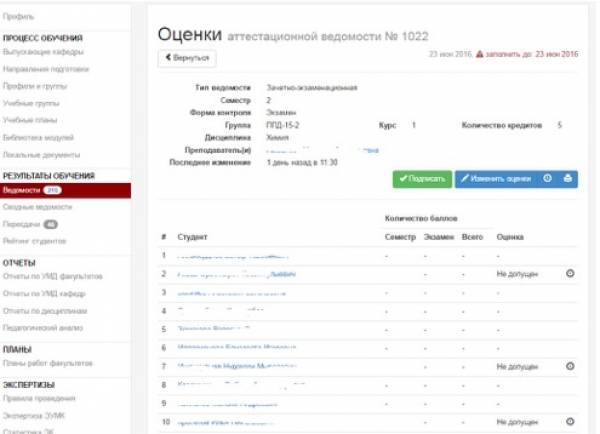This screenshot has height=434, width=600.
Task: Open Отчеты по УМД кафедр
Action: pos(44,294)
